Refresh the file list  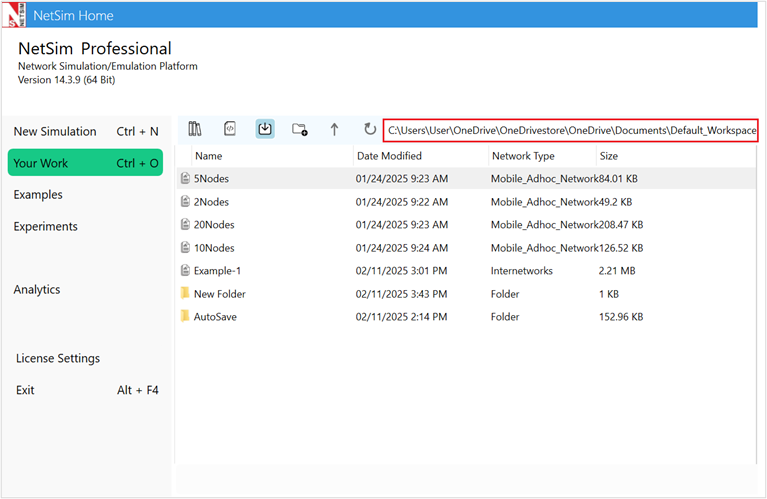tap(370, 129)
